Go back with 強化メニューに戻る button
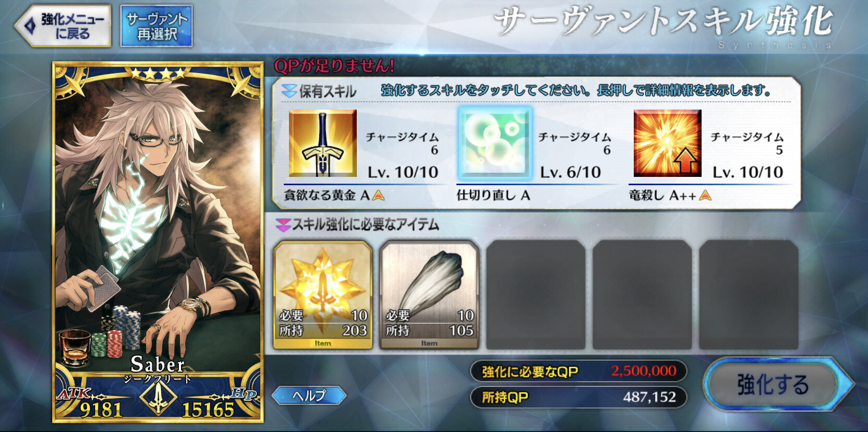Viewport: 868px width, 432px height. pyautogui.click(x=64, y=26)
